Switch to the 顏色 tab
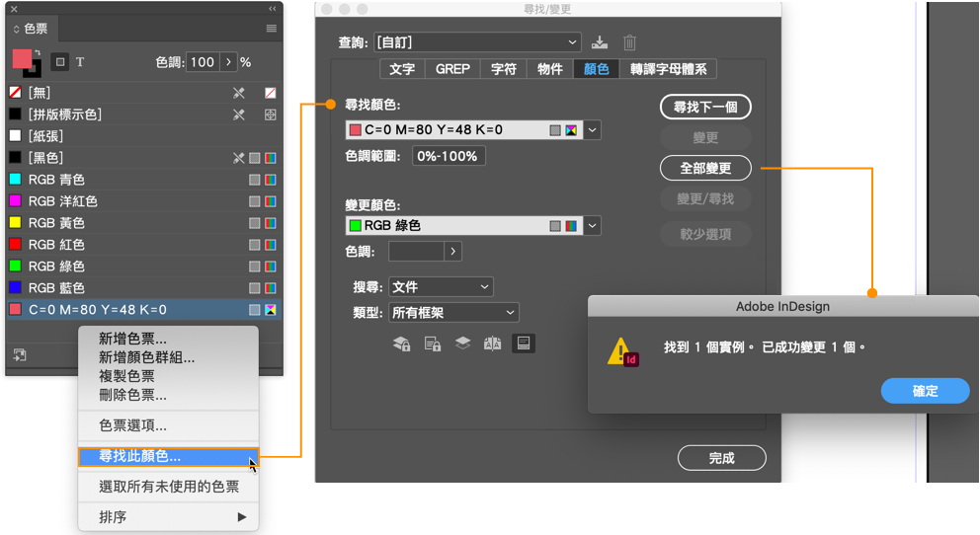This screenshot has width=980, height=535. click(x=597, y=69)
